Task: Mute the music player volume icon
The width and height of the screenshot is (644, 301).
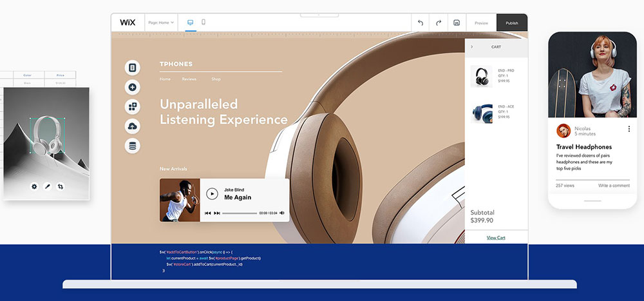Action: [282, 213]
